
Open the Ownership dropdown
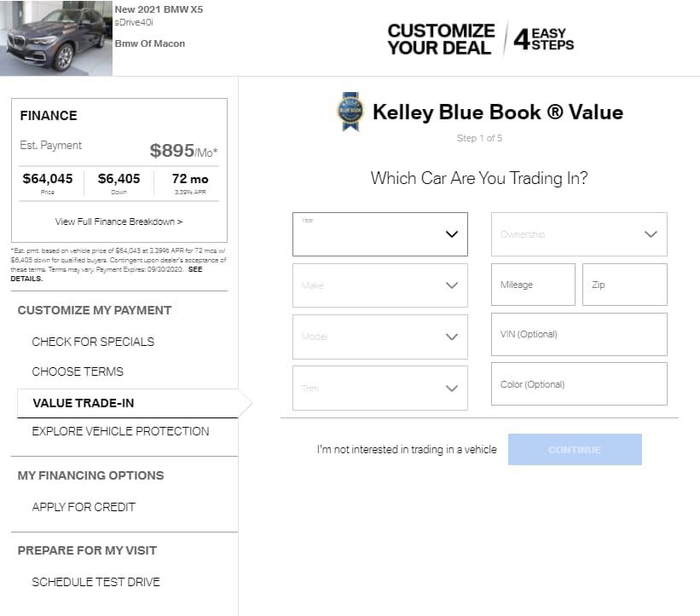579,234
